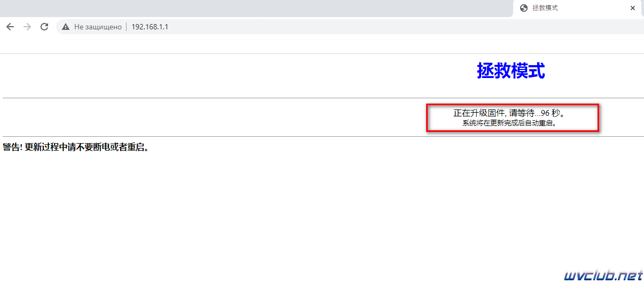Click the 正在升级固件 firmware upgrade status line
Screen dimensions: 644x283
tap(512, 113)
